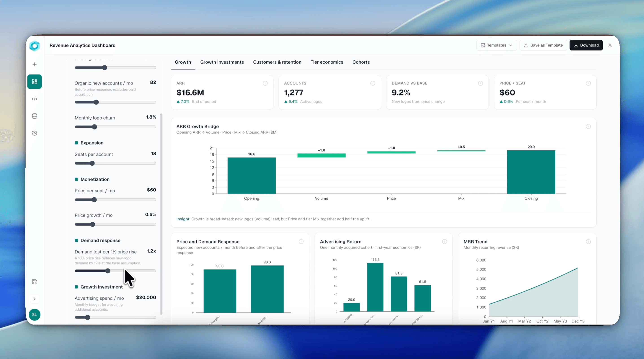Screen dimensions: 644x359
Task: Click the Revenue Analytics Dashboard title
Action: (x=83, y=45)
